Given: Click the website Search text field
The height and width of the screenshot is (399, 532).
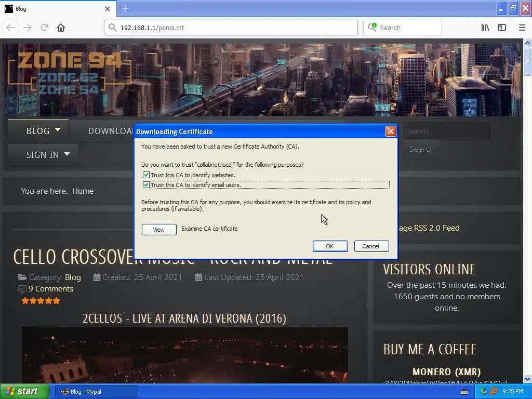Looking at the screenshot, I should 447,131.
